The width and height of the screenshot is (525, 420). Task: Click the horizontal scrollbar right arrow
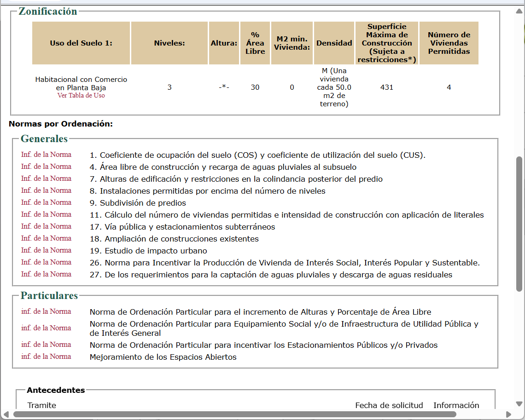508,414
